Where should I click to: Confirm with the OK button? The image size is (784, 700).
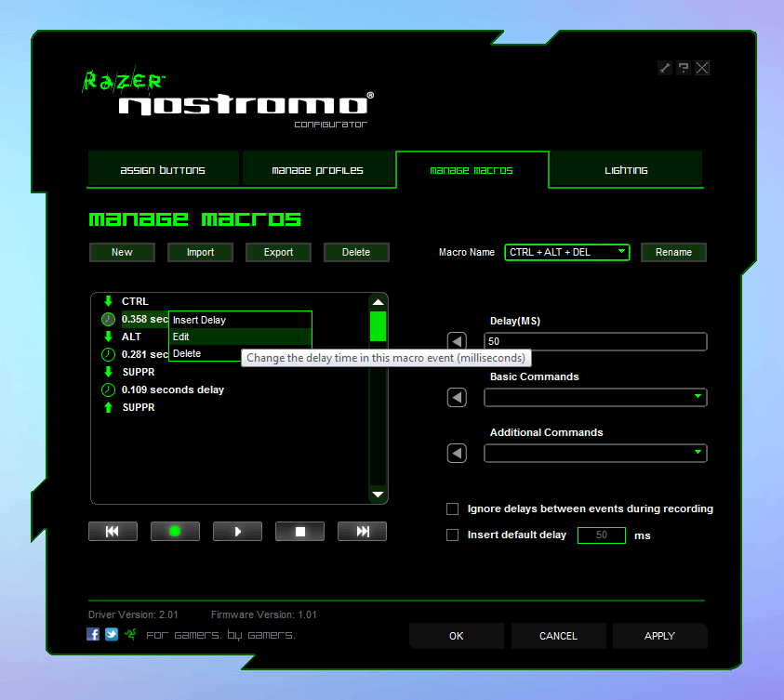tap(457, 636)
